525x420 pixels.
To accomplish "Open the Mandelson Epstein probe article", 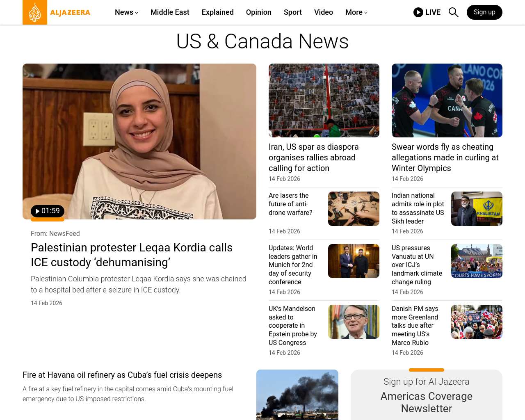I will coord(293,326).
